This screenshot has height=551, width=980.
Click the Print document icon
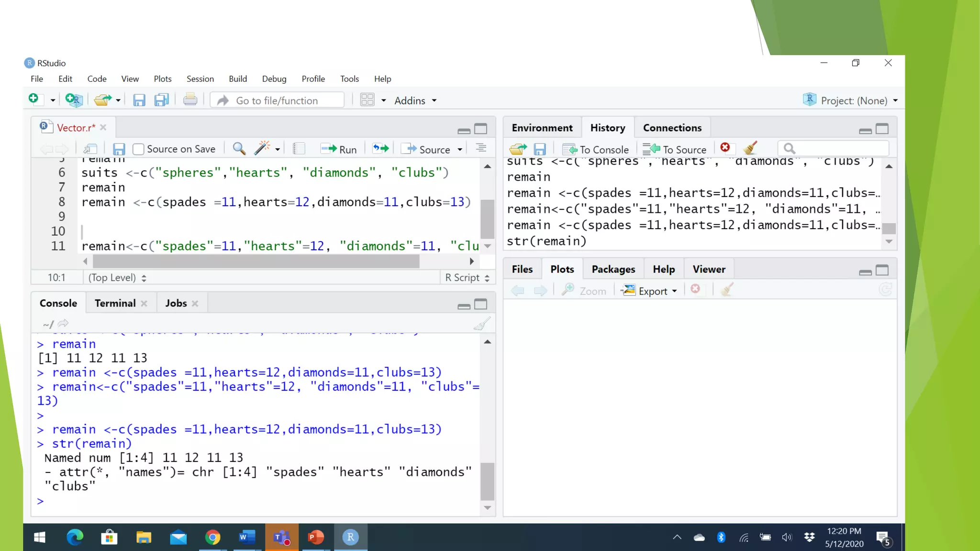(x=190, y=99)
